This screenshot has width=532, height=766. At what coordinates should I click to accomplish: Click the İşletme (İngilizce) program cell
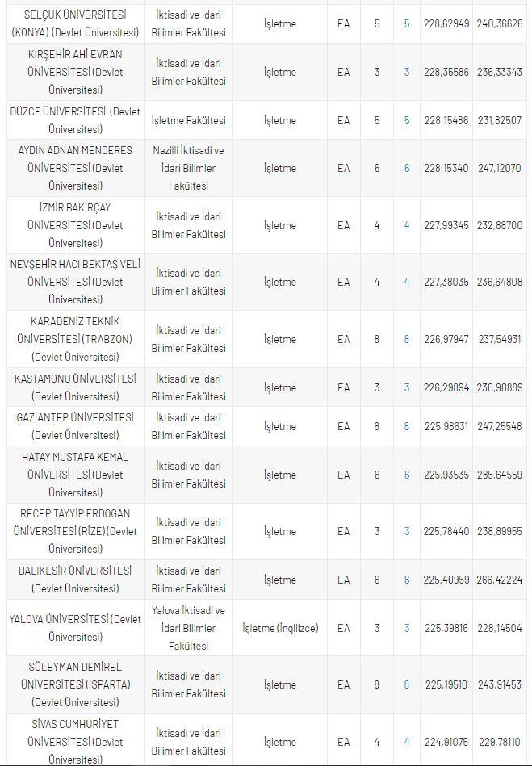[280, 628]
